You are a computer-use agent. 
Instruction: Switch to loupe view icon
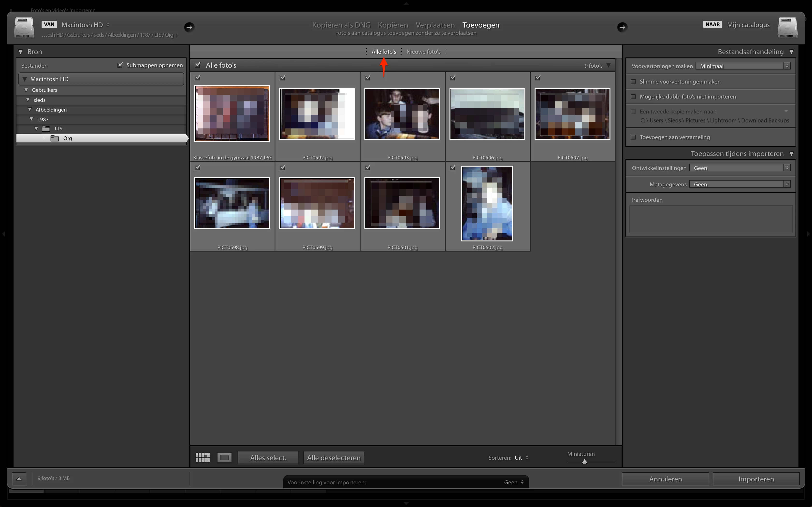tap(224, 457)
